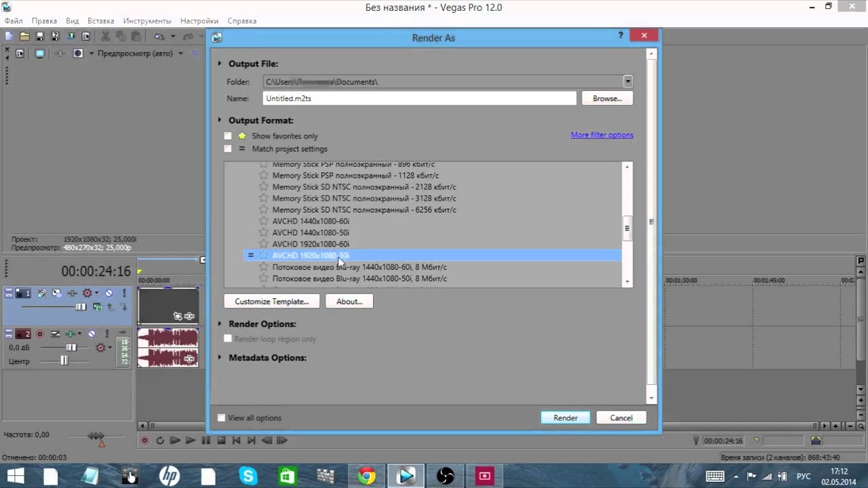
Task: Click audio track 2 Центр pan slider handle
Action: click(64, 361)
